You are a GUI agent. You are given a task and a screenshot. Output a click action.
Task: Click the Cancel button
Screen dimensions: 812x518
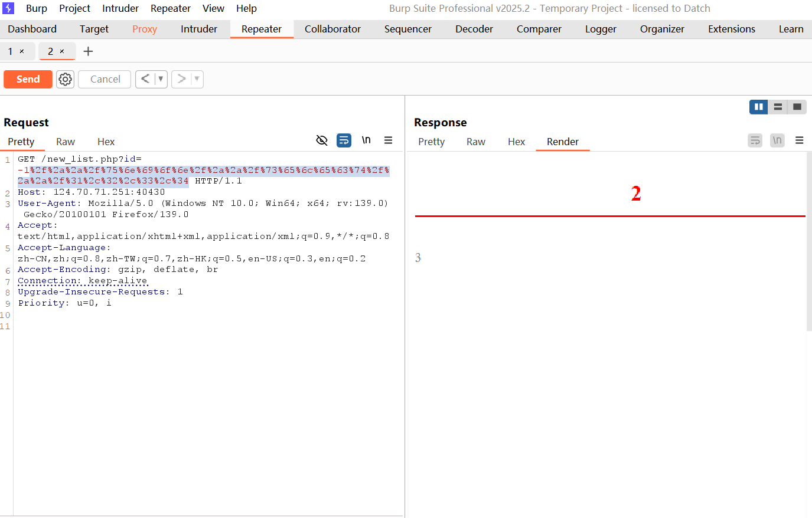pyautogui.click(x=105, y=79)
